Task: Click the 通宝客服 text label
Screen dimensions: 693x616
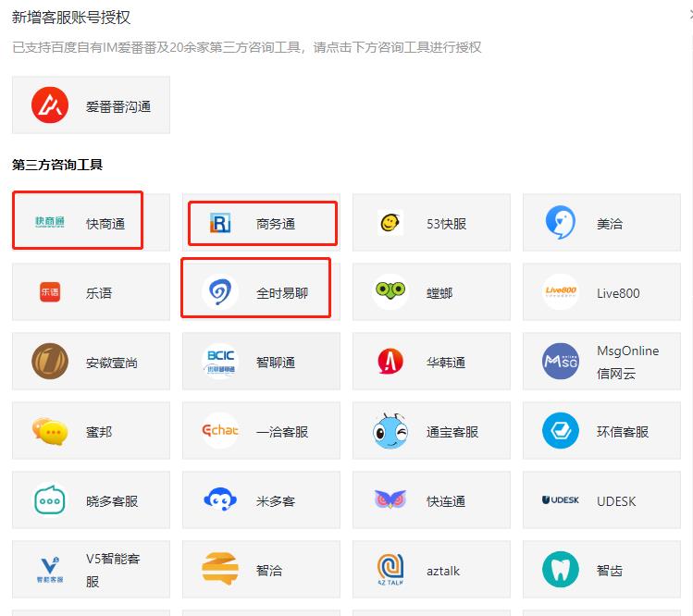Action: [x=452, y=432]
